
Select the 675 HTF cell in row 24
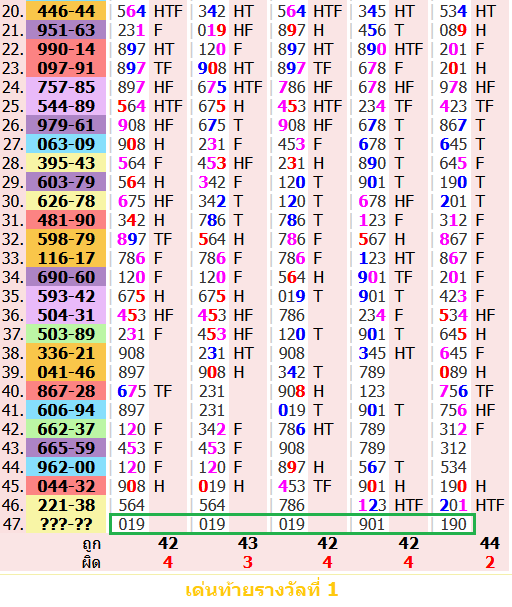click(230, 87)
